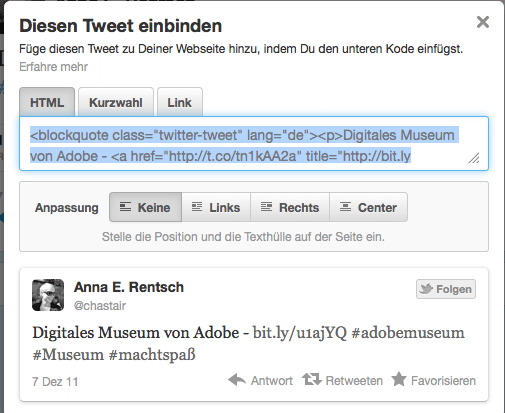
Task: Select the Center alignment option
Action: coord(368,207)
